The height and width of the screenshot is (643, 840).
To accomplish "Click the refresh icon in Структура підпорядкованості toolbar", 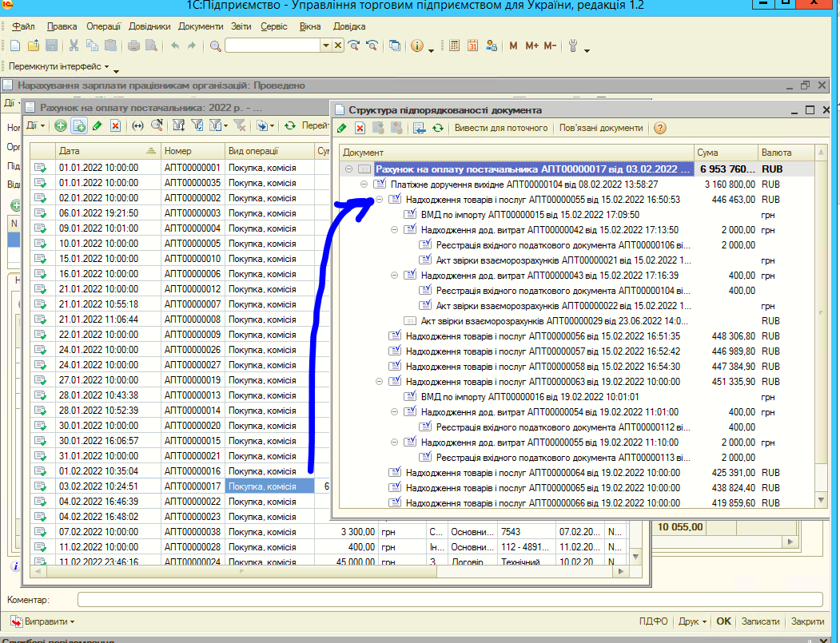I will point(438,128).
